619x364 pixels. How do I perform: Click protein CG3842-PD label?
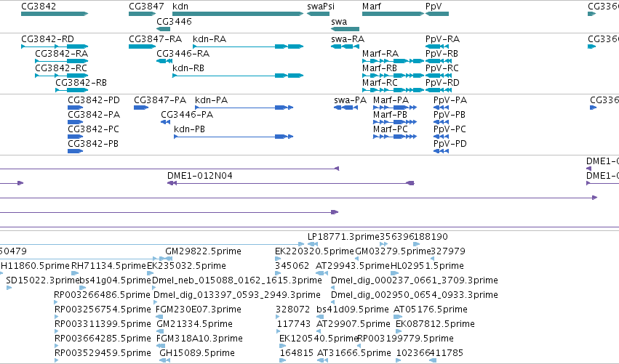[94, 100]
